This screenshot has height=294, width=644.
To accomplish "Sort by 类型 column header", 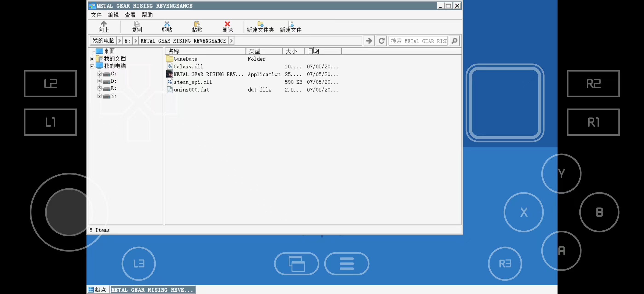I will point(264,51).
